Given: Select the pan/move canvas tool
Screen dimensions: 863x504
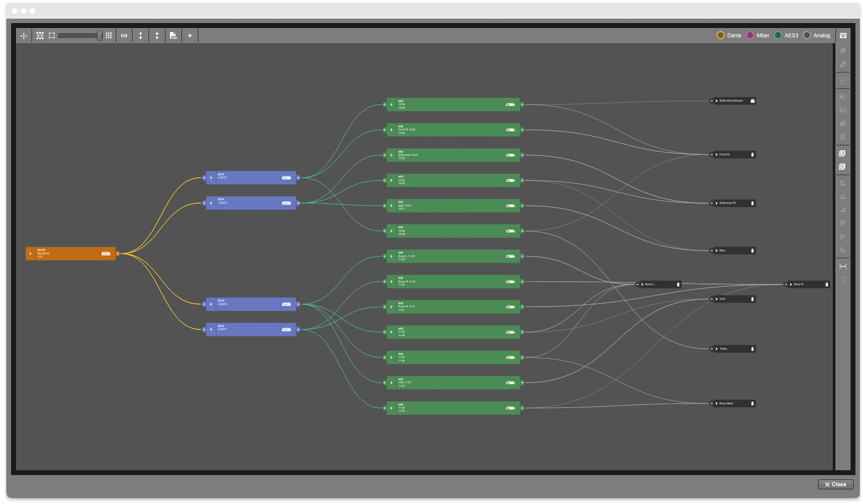Looking at the screenshot, I should pos(24,35).
